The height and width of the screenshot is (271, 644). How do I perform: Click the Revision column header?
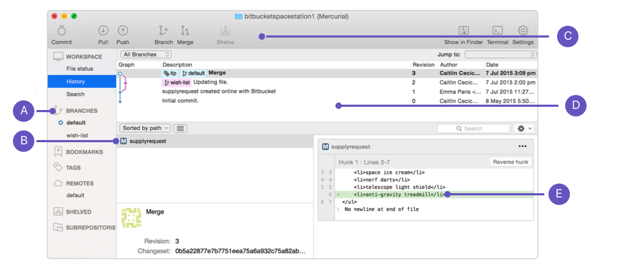pyautogui.click(x=424, y=64)
